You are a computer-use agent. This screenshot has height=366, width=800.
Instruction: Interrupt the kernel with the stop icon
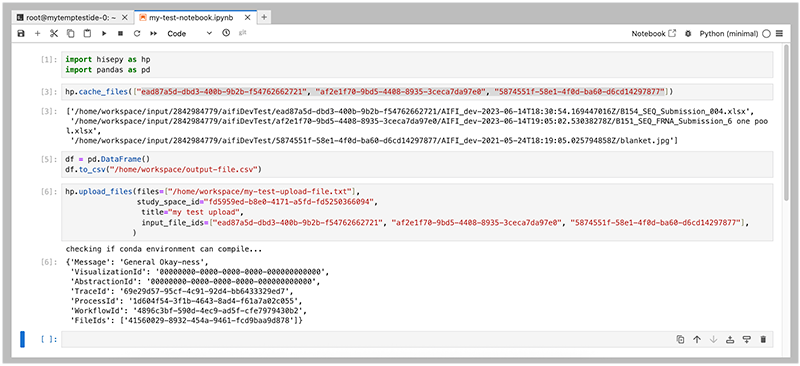pos(120,34)
